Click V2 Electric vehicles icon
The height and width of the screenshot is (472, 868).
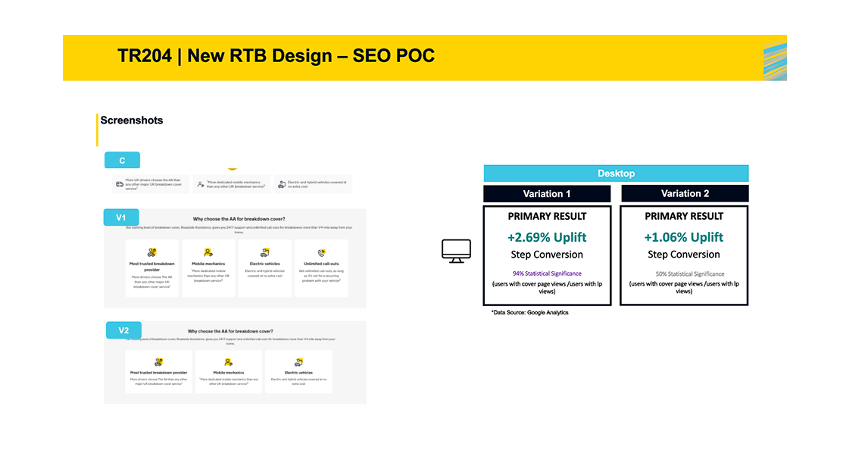click(x=298, y=363)
